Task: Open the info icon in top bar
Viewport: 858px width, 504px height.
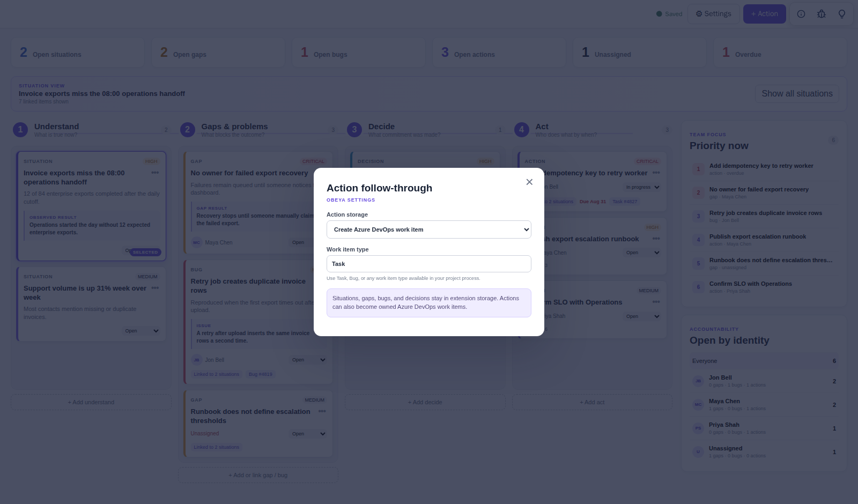Action: click(x=801, y=14)
